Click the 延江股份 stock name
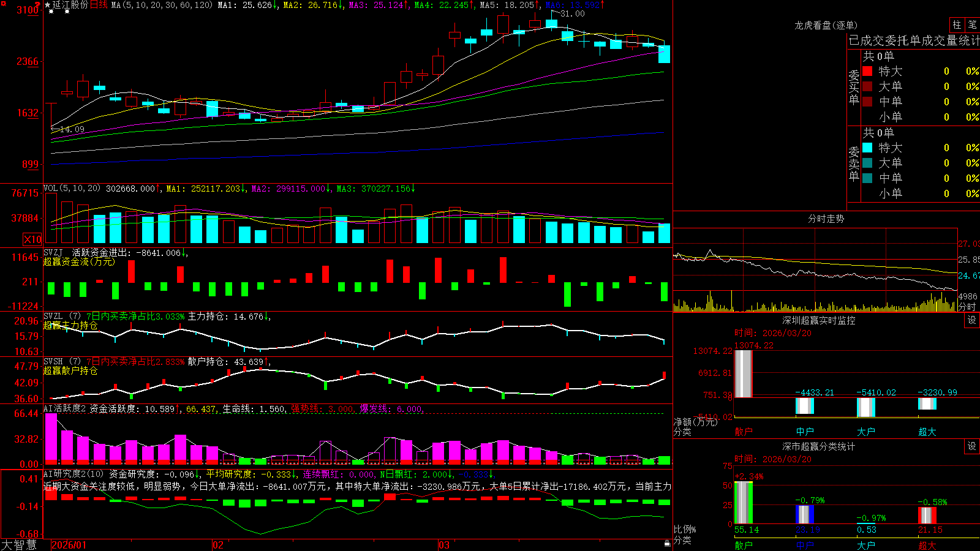This screenshot has height=551, width=980. click(x=70, y=5)
